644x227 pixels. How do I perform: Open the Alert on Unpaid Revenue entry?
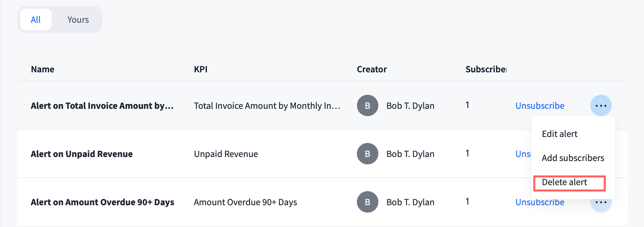click(82, 154)
